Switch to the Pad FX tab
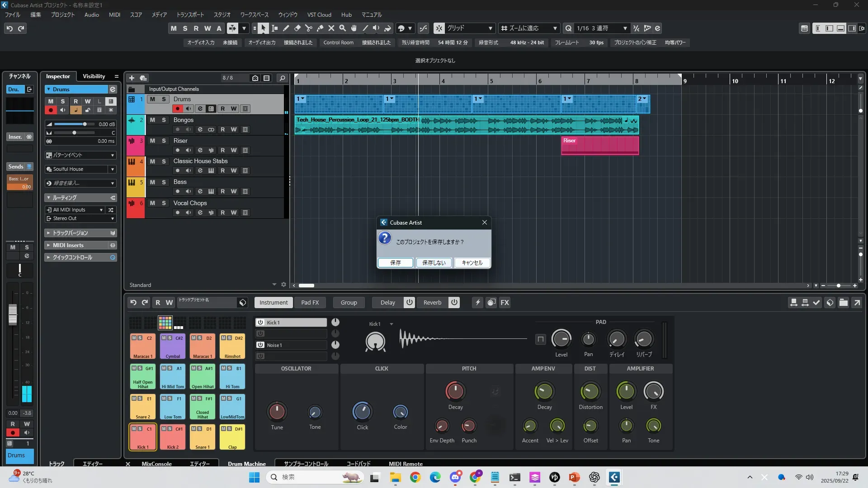The image size is (868, 488). [x=310, y=302]
